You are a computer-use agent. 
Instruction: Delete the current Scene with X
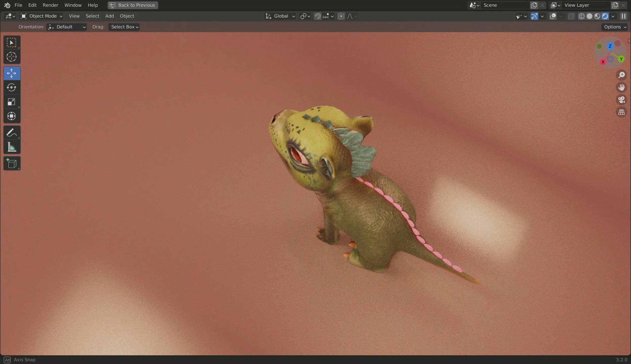[x=542, y=5]
